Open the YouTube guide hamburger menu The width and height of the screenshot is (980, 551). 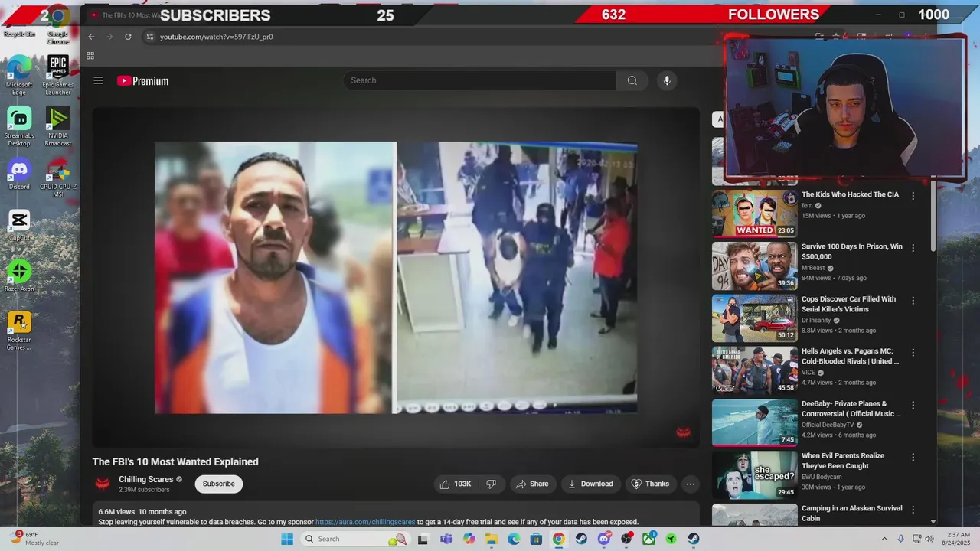point(98,80)
